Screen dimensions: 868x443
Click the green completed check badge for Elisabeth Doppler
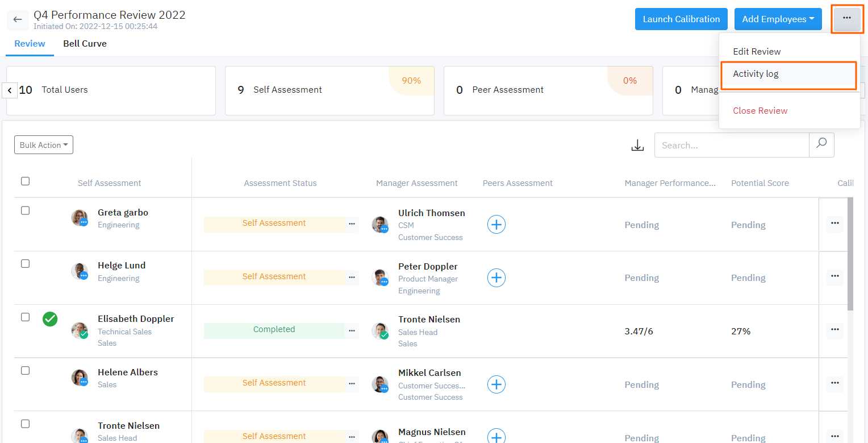[x=49, y=319]
